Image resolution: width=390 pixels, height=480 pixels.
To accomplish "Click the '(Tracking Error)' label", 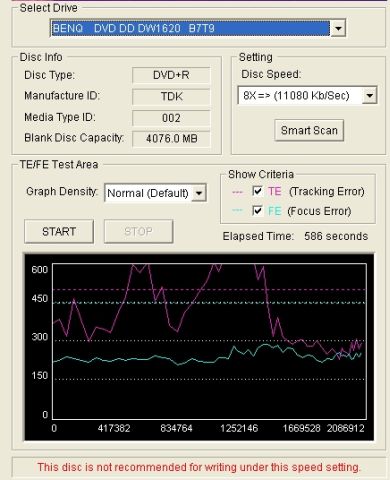I will coord(327,192).
